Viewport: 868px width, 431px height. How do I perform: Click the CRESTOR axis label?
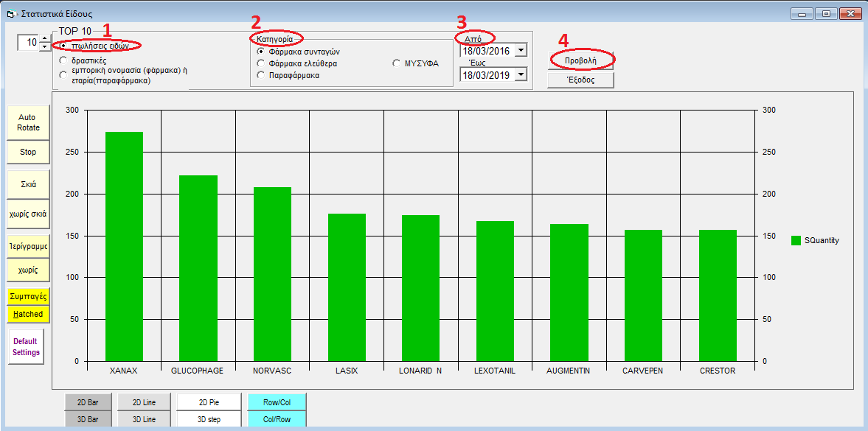pyautogui.click(x=718, y=371)
